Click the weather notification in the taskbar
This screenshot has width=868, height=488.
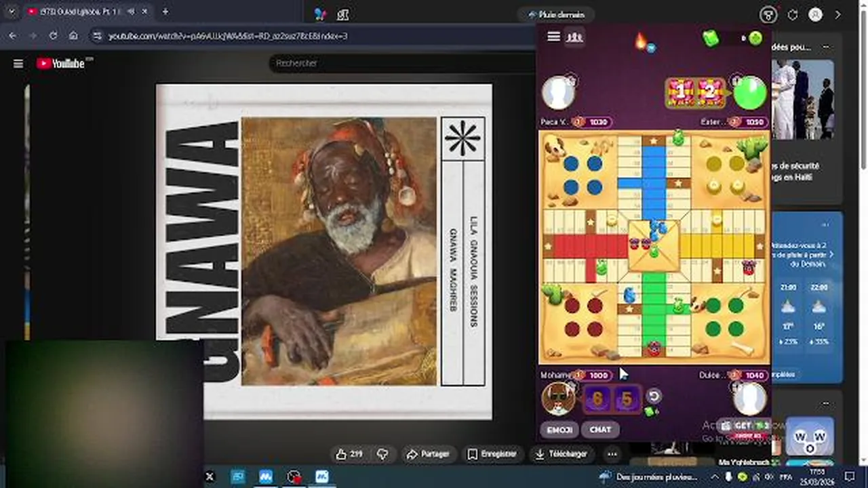(x=648, y=476)
